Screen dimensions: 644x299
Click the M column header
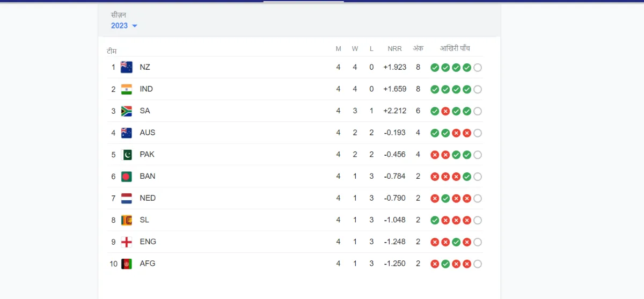coord(338,49)
